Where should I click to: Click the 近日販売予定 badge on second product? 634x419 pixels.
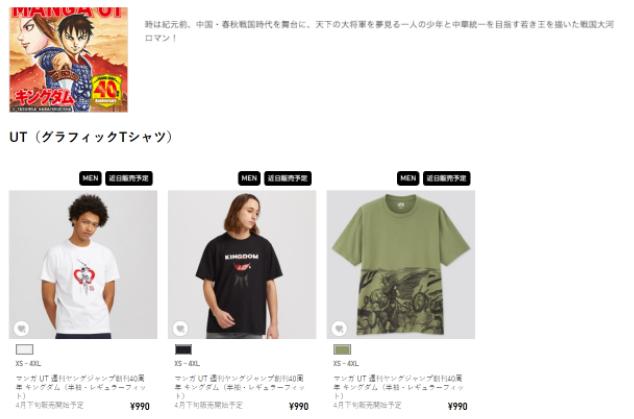[x=288, y=178]
